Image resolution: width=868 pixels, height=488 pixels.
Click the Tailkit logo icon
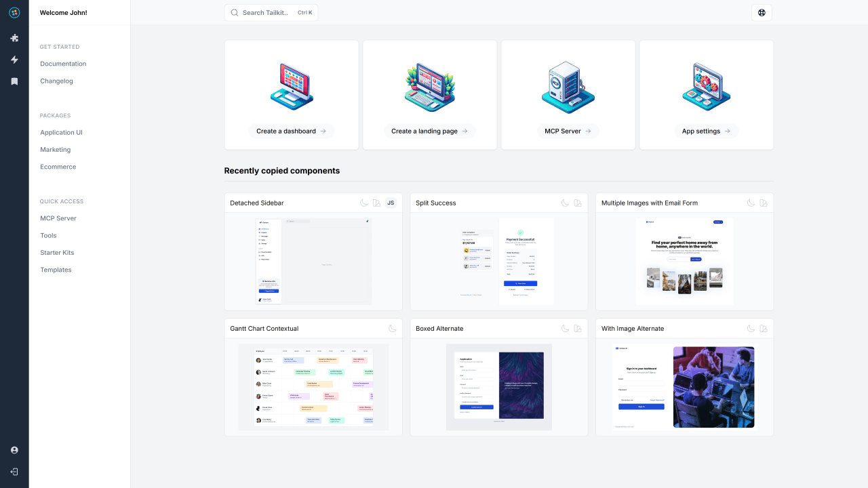14,12
